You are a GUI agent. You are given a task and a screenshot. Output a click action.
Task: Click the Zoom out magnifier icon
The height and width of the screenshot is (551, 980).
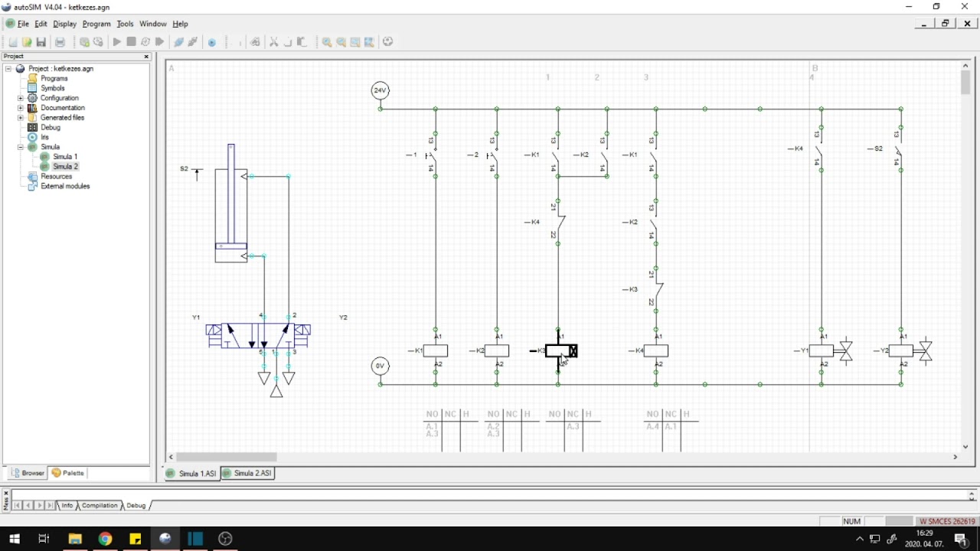341,42
